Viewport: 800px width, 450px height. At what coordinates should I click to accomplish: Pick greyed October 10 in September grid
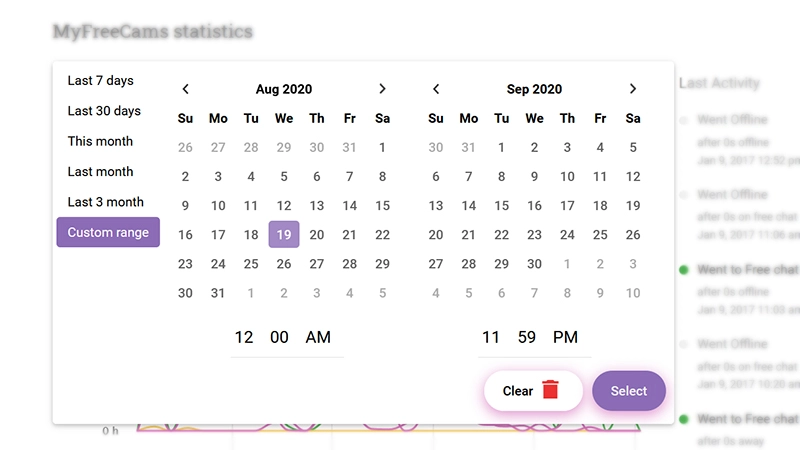point(633,293)
